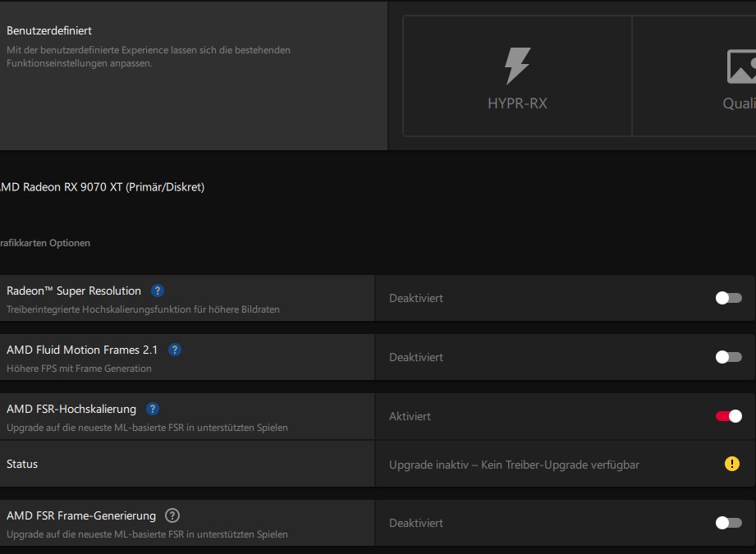Open help for Radeon Super Resolution
The height and width of the screenshot is (554, 756).
(157, 291)
